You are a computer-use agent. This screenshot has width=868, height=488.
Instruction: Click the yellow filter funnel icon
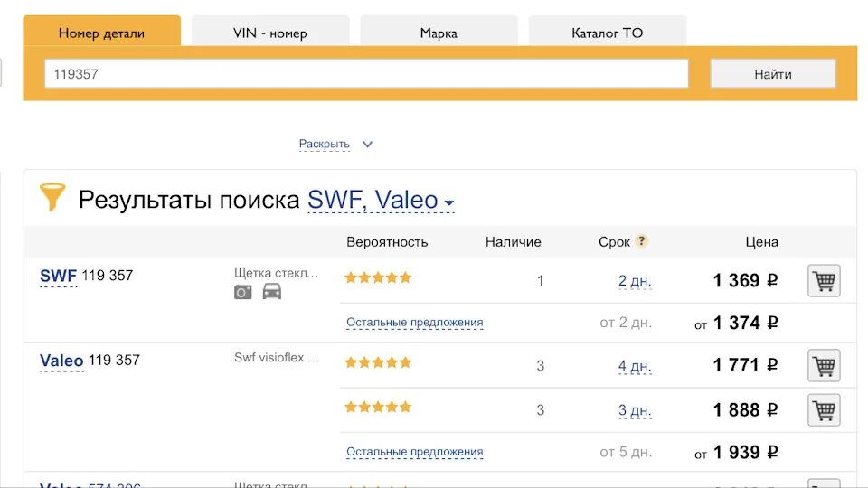point(52,197)
